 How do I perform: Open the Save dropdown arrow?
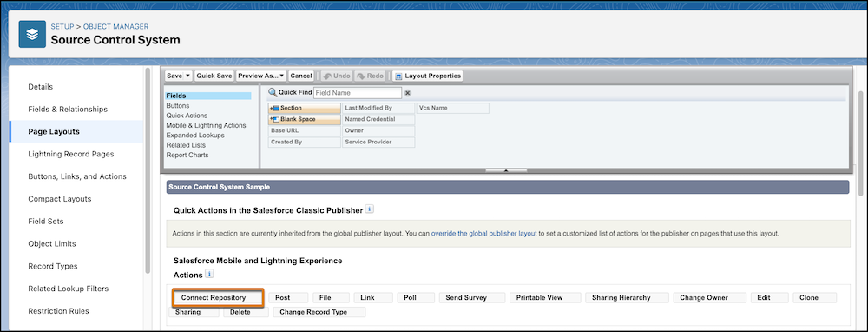[x=188, y=76]
